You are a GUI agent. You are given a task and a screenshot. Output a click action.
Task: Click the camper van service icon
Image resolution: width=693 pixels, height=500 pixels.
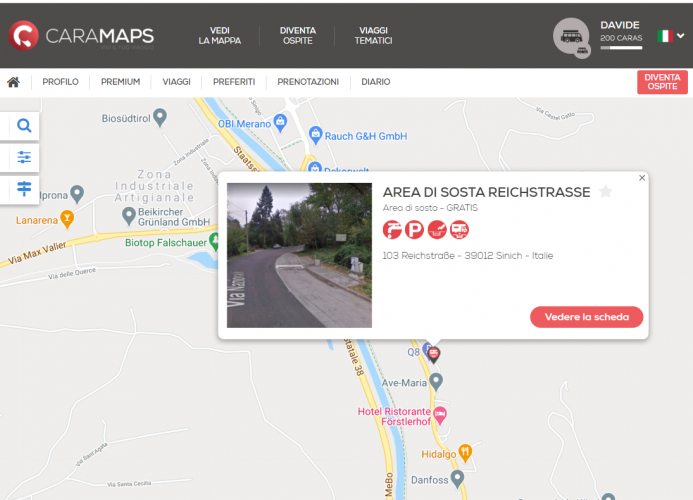[459, 230]
